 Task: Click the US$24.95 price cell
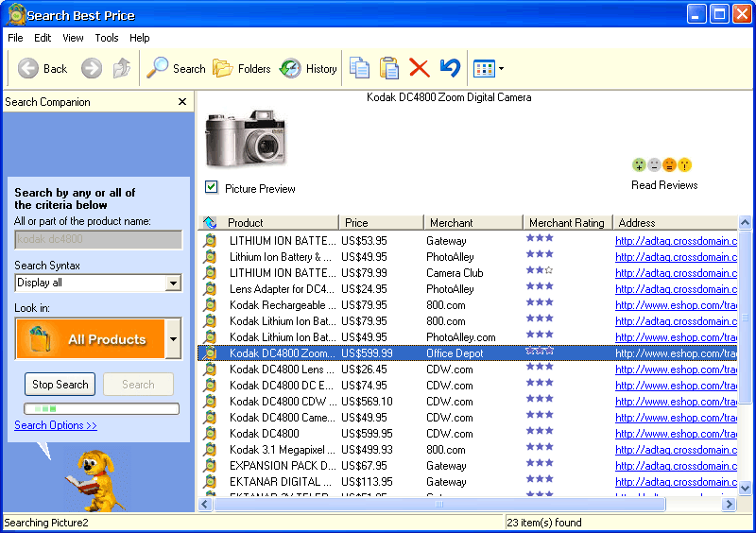pos(364,289)
